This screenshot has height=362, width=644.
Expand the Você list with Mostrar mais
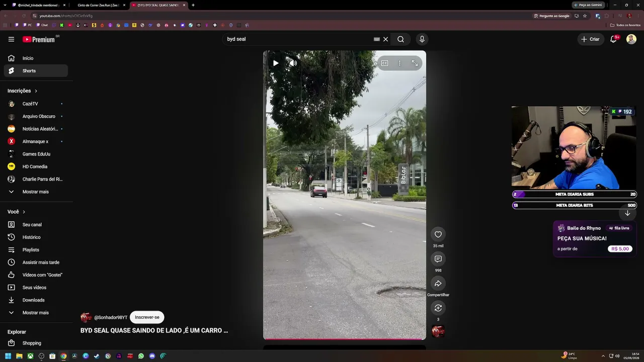point(36,313)
